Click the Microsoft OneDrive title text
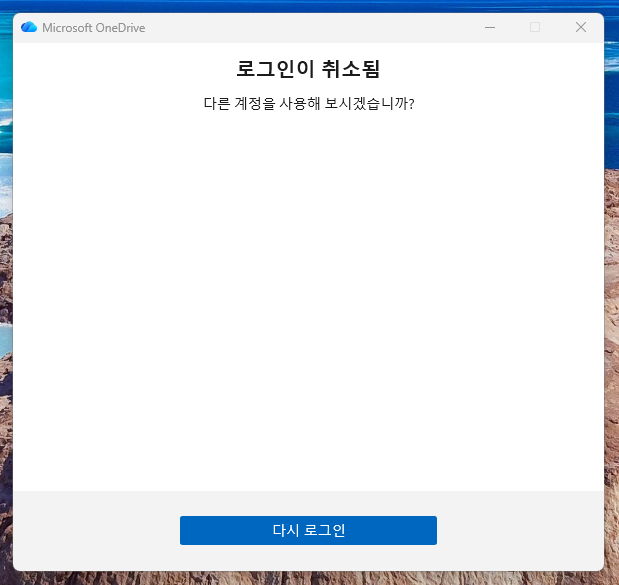Screen dimensions: 619x585 click(94, 28)
